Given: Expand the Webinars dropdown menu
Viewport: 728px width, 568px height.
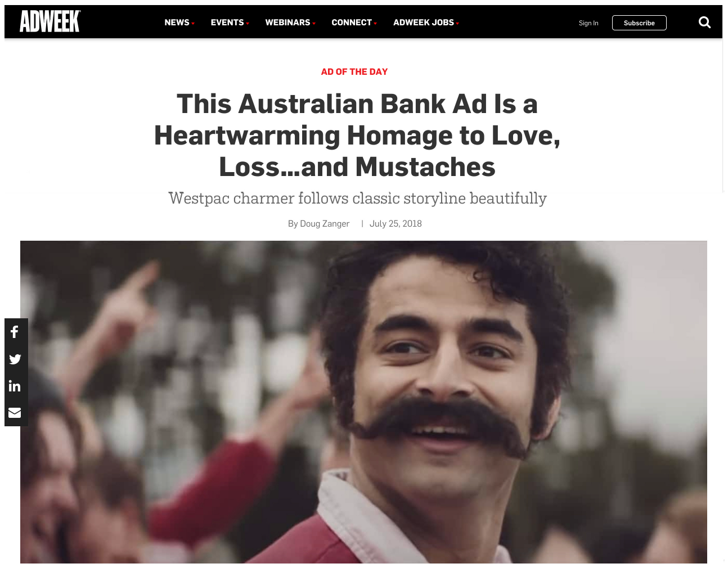Looking at the screenshot, I should point(290,22).
